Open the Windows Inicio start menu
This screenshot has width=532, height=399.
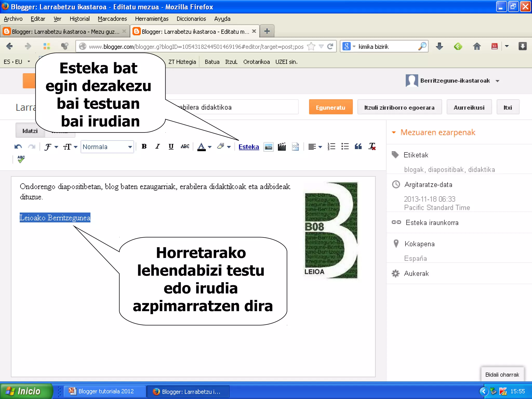(26, 391)
